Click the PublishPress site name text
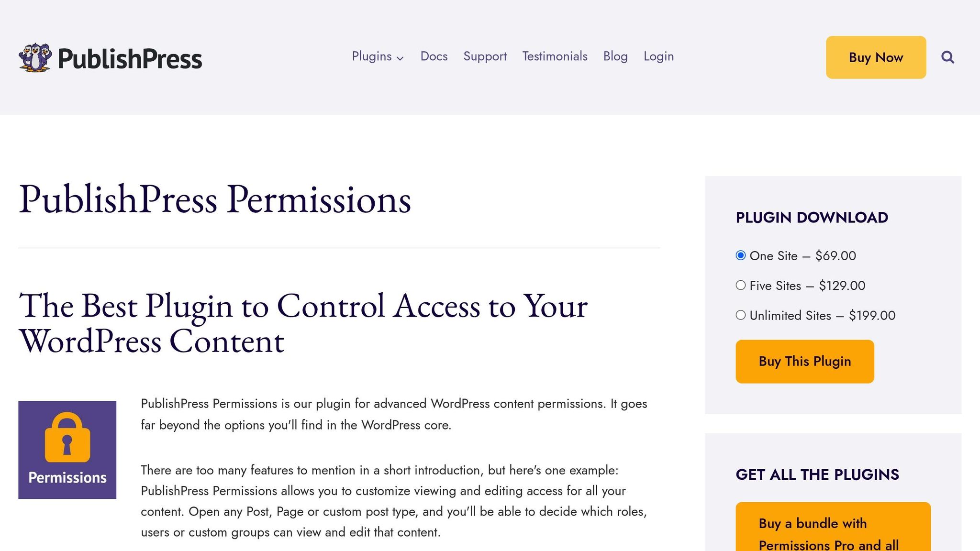980x551 pixels. tap(130, 58)
